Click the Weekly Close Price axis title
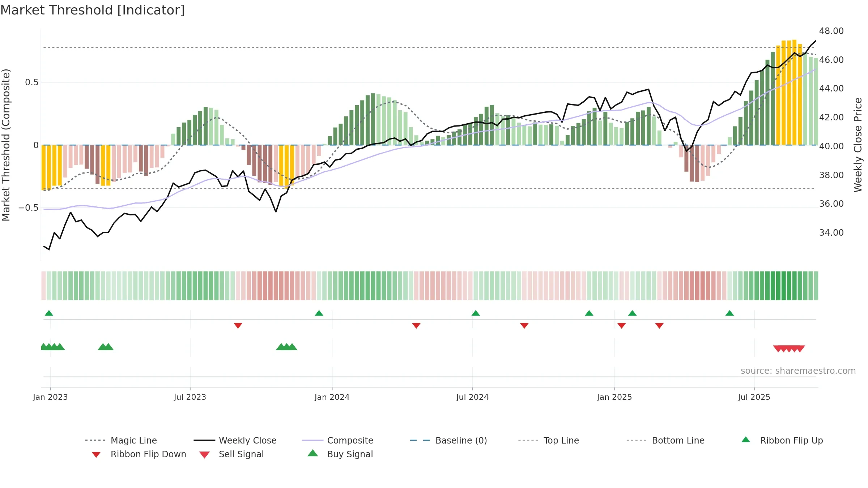This screenshot has height=488, width=868. click(x=858, y=145)
